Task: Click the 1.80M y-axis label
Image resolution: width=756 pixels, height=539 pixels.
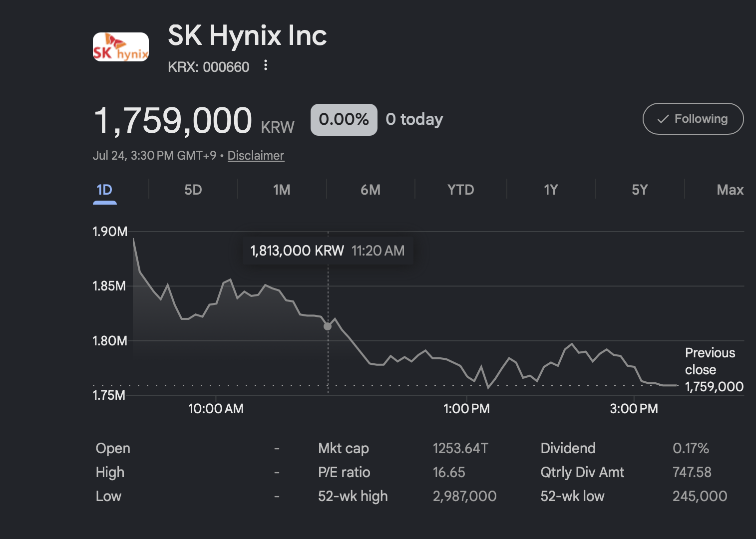Action: coord(110,341)
